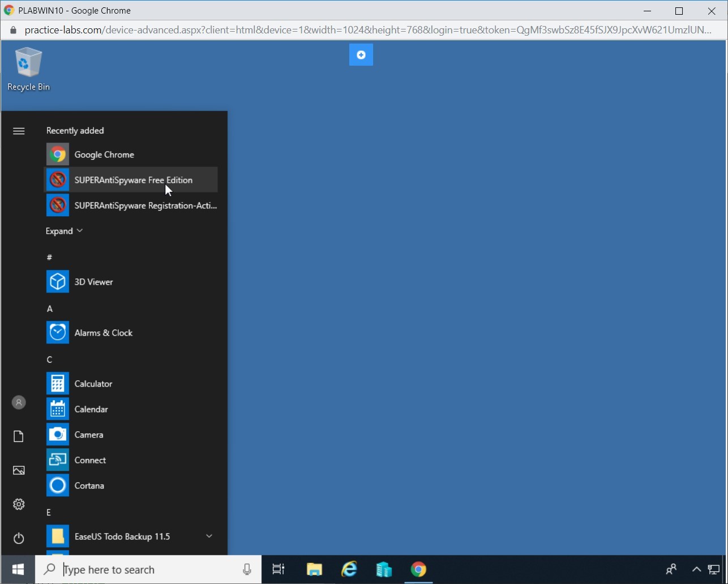Open Cortana from app list
728x584 pixels.
[x=131, y=486]
